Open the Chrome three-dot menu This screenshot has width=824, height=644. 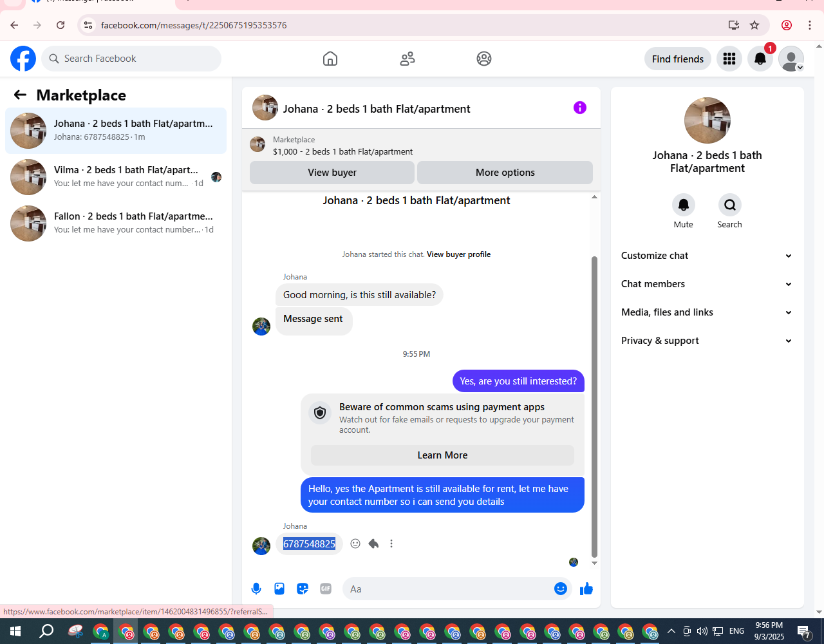810,25
